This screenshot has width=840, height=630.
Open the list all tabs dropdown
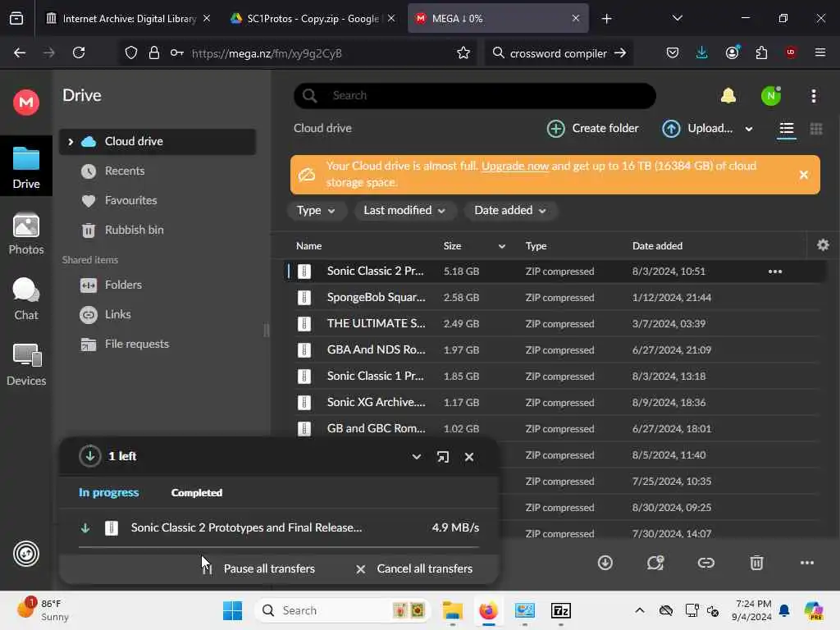(x=677, y=18)
